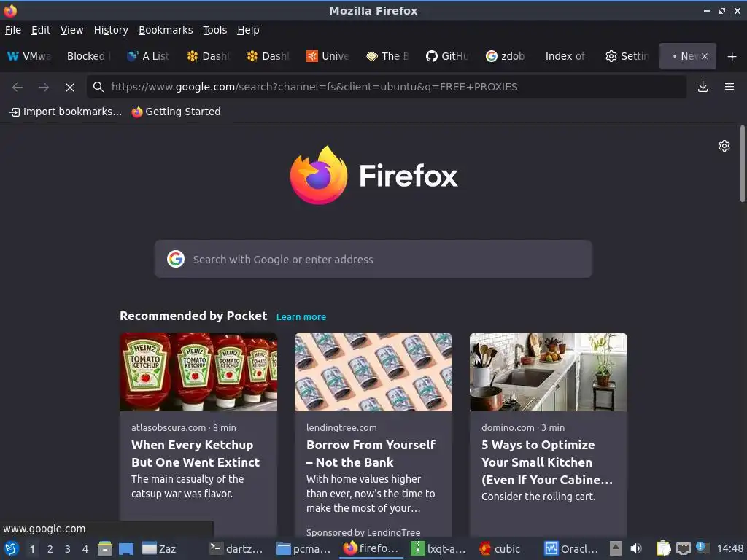Switch to the Settings tab
The height and width of the screenshot is (560, 747).
627,56
